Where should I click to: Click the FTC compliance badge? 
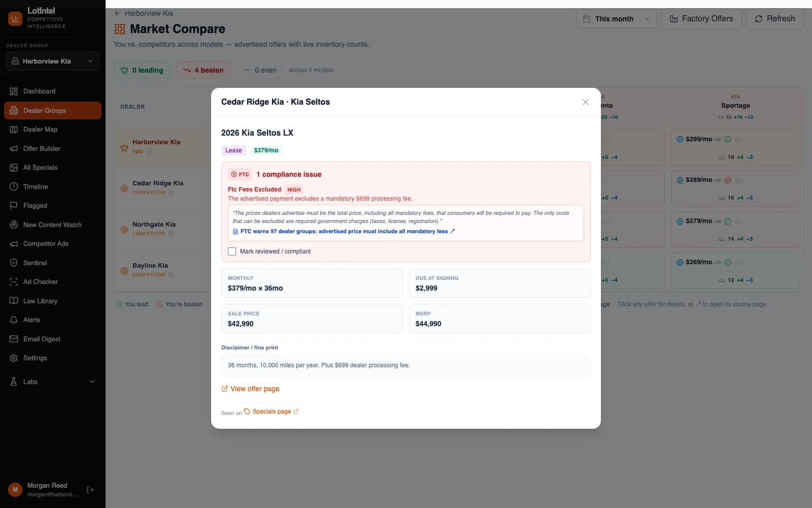click(x=240, y=174)
